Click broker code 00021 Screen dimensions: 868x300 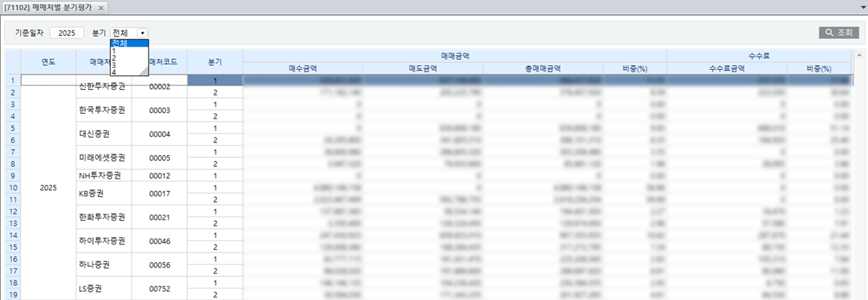(x=160, y=217)
